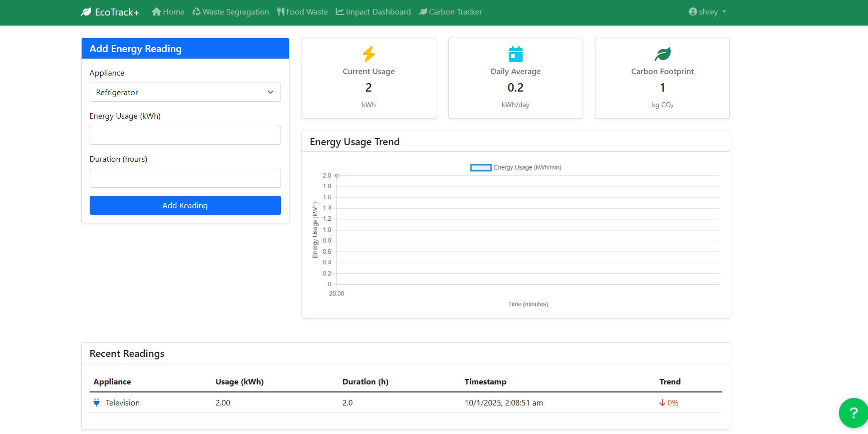
Task: Click the EcoTrack+ leaf logo icon
Action: point(86,12)
